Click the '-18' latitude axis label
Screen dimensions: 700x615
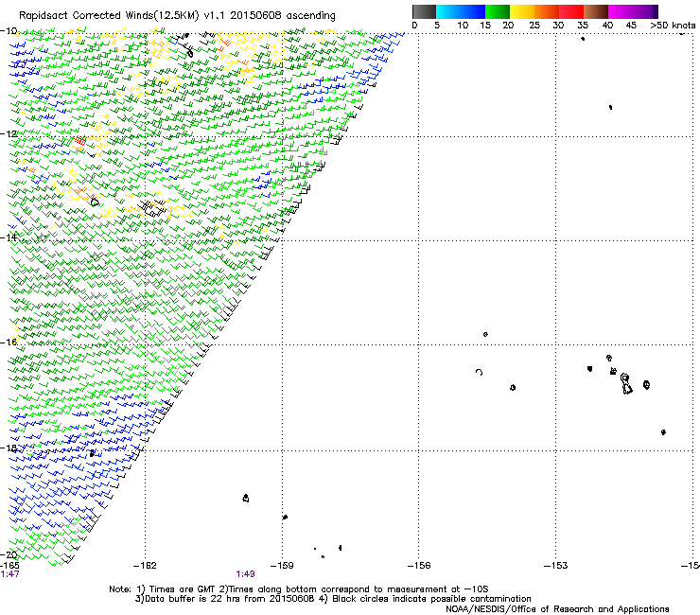pyautogui.click(x=9, y=448)
